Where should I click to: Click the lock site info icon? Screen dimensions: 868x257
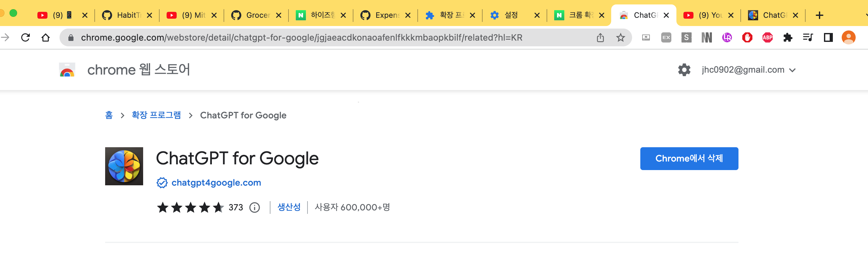(x=71, y=37)
